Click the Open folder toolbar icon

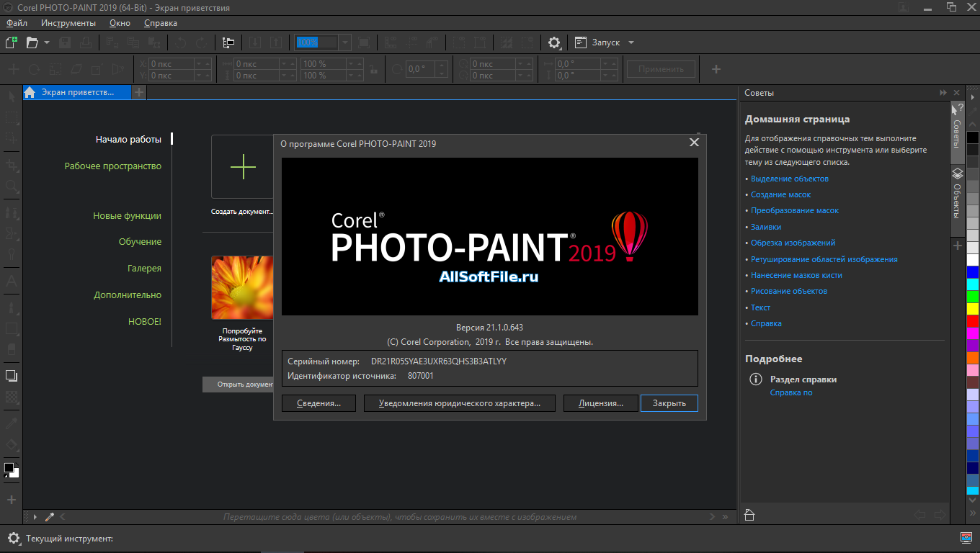coord(32,42)
